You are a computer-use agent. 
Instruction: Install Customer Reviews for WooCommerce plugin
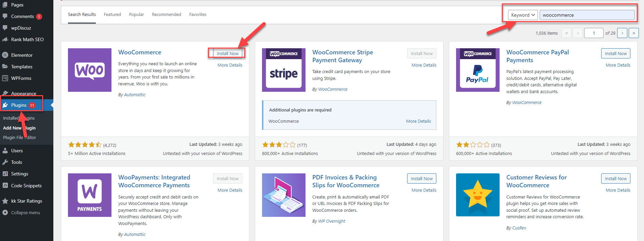(616, 178)
